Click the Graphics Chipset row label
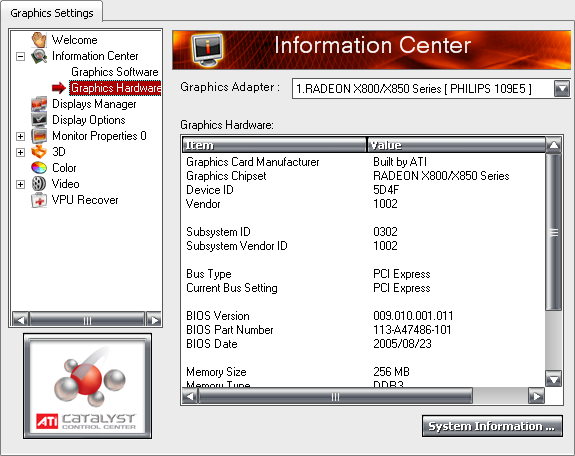The image size is (575, 456). click(x=226, y=176)
